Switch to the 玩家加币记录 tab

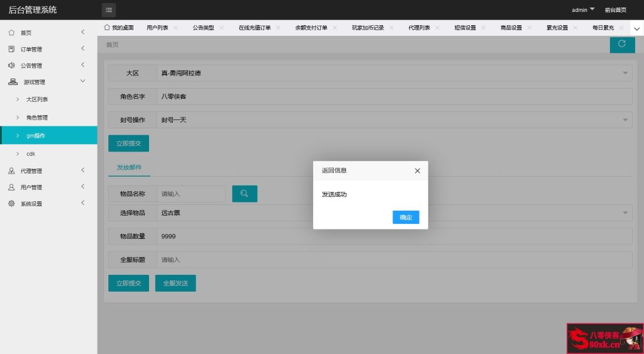pos(368,28)
